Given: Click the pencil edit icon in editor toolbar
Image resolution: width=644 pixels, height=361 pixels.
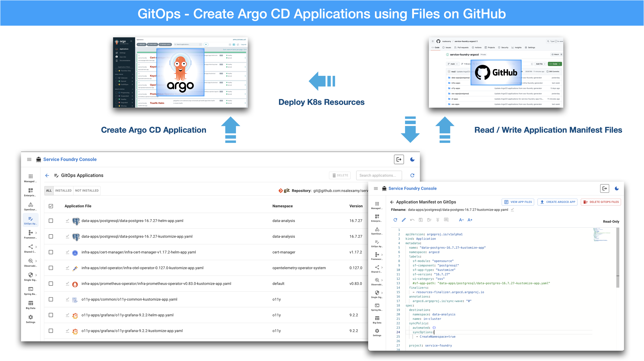Looking at the screenshot, I should [404, 220].
